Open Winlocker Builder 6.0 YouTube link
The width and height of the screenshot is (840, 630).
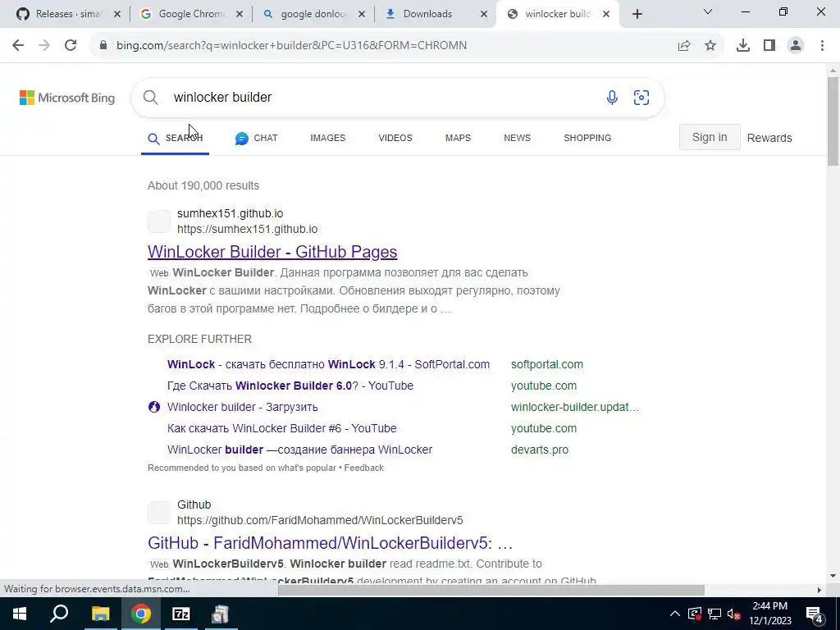[x=290, y=386]
